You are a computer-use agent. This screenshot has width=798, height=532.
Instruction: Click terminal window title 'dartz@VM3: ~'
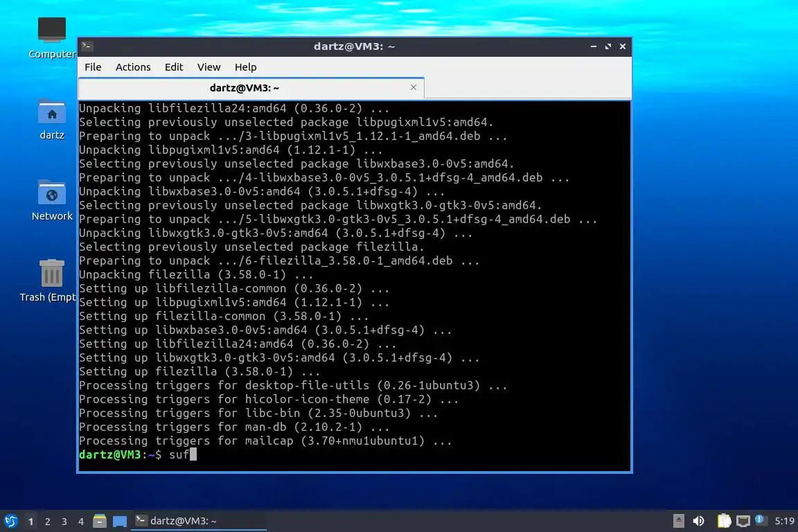pyautogui.click(x=354, y=46)
